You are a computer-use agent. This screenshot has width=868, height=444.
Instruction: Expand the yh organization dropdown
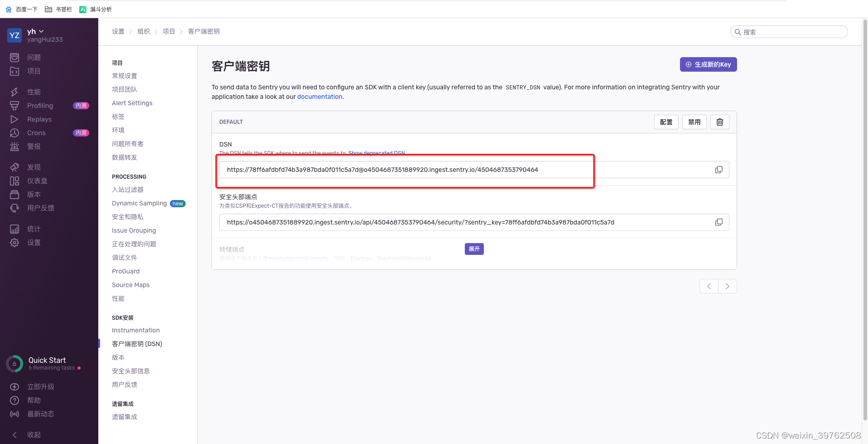coord(35,31)
